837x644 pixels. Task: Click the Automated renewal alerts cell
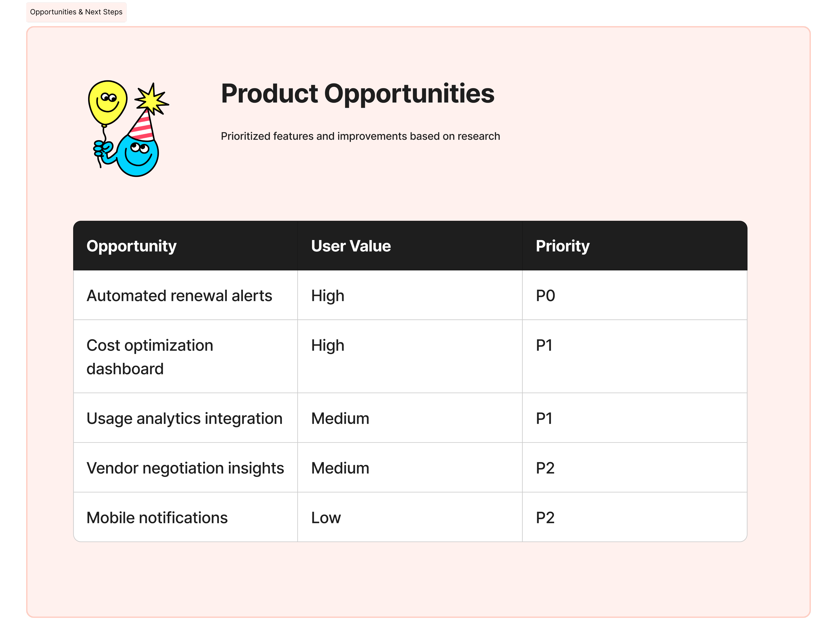click(179, 296)
